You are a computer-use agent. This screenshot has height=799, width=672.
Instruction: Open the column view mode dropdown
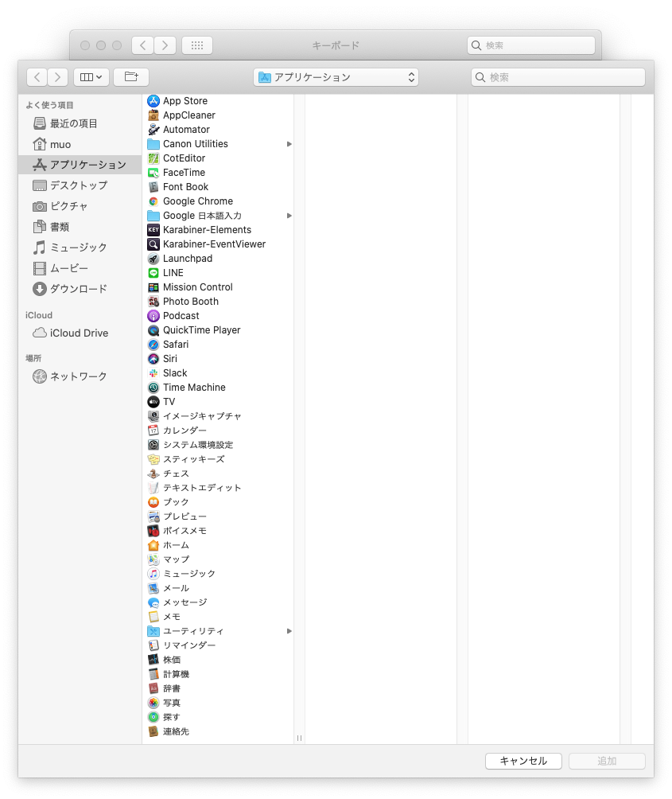tap(91, 77)
